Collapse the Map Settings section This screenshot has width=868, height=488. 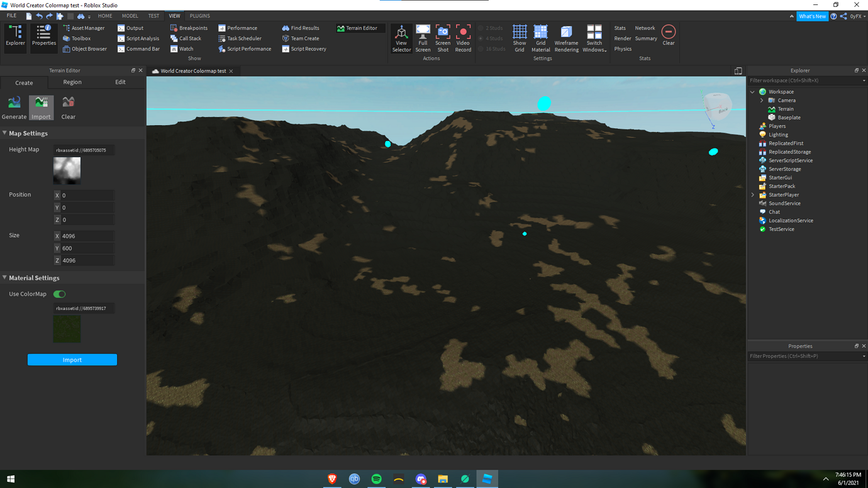[x=5, y=133]
